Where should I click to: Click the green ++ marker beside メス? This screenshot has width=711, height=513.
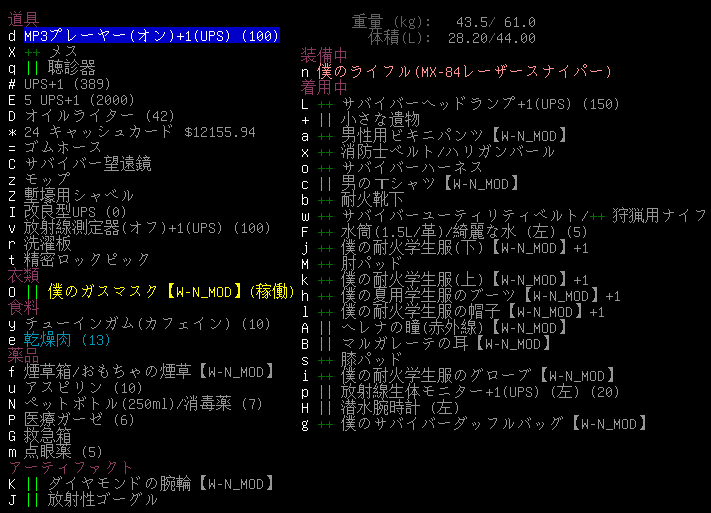click(32, 52)
